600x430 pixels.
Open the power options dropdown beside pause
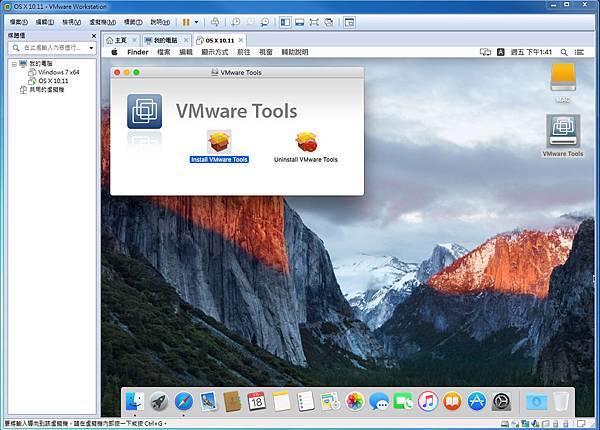pyautogui.click(x=197, y=22)
